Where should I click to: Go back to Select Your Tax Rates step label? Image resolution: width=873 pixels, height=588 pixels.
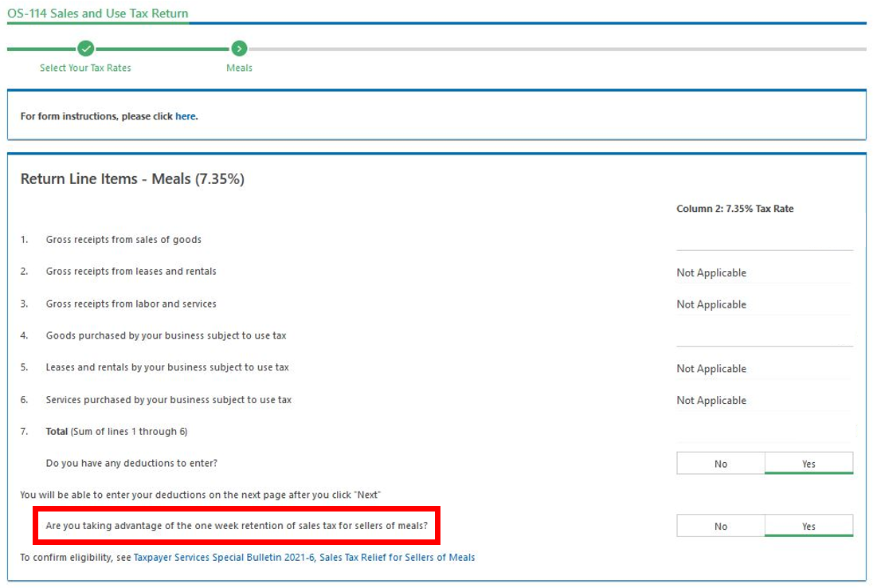pos(85,68)
